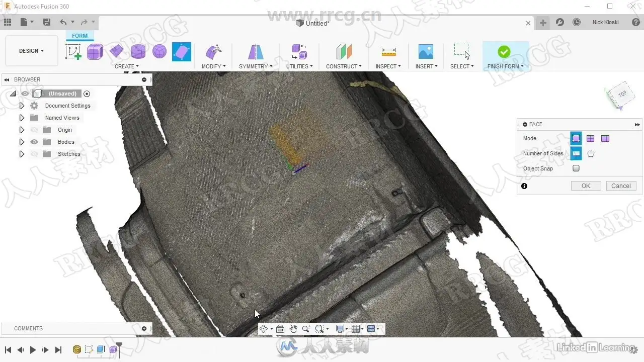644x362 pixels.
Task: Open a new design tab with plus
Action: coord(543,23)
